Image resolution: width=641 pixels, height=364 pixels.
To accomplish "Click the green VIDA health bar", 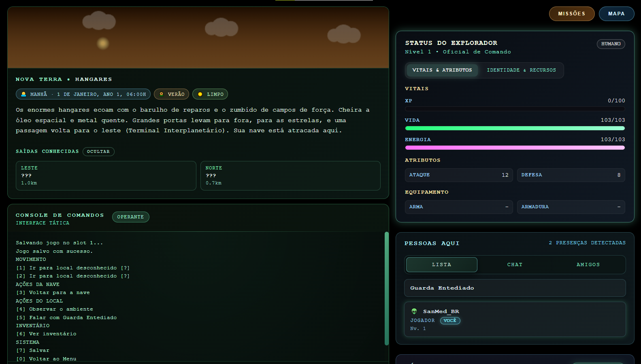I will tap(515, 128).
